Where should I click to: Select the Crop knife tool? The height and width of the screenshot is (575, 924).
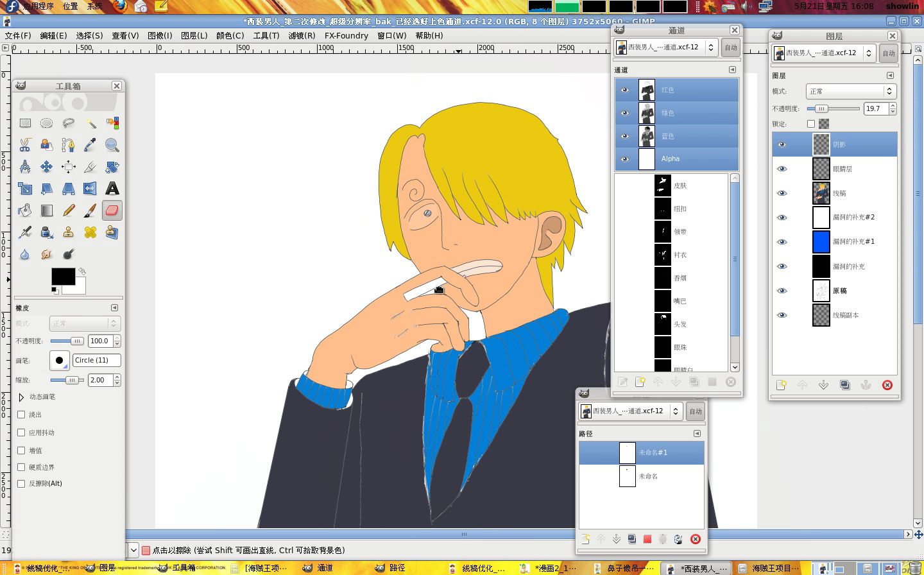[90, 167]
